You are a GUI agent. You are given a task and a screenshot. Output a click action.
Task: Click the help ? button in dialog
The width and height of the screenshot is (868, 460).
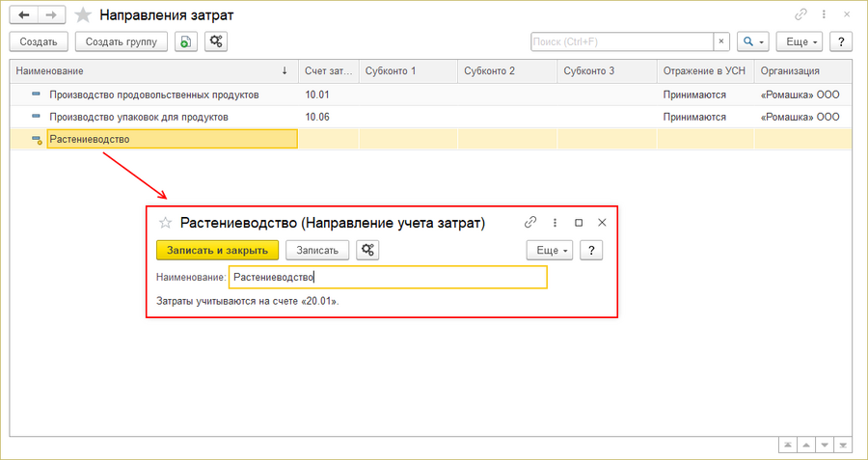tap(590, 250)
